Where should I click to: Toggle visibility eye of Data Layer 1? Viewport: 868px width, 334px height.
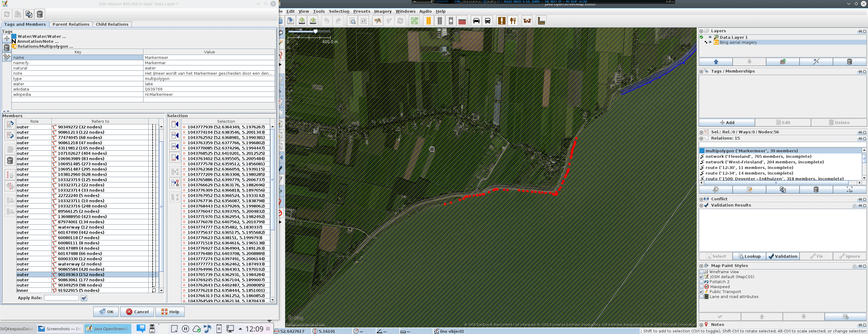click(x=710, y=37)
